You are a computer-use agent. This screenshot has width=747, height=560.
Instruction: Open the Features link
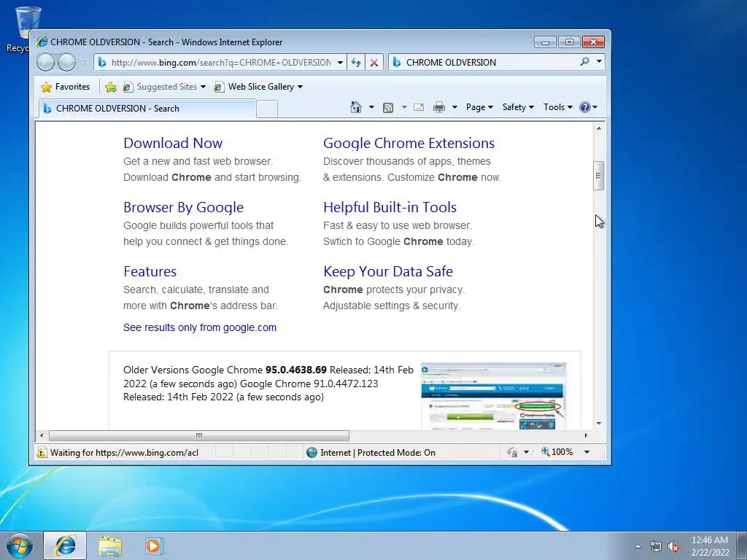[150, 271]
